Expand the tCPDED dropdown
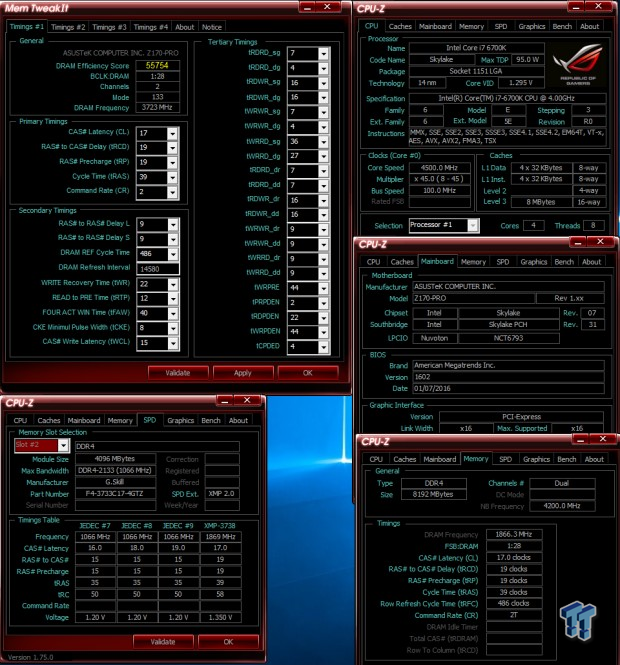 (324, 347)
